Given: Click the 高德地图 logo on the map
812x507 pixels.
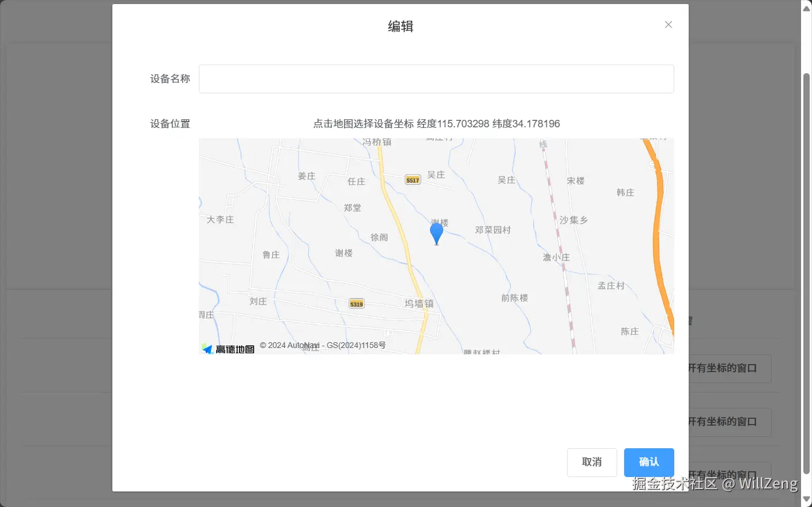Looking at the screenshot, I should [228, 349].
